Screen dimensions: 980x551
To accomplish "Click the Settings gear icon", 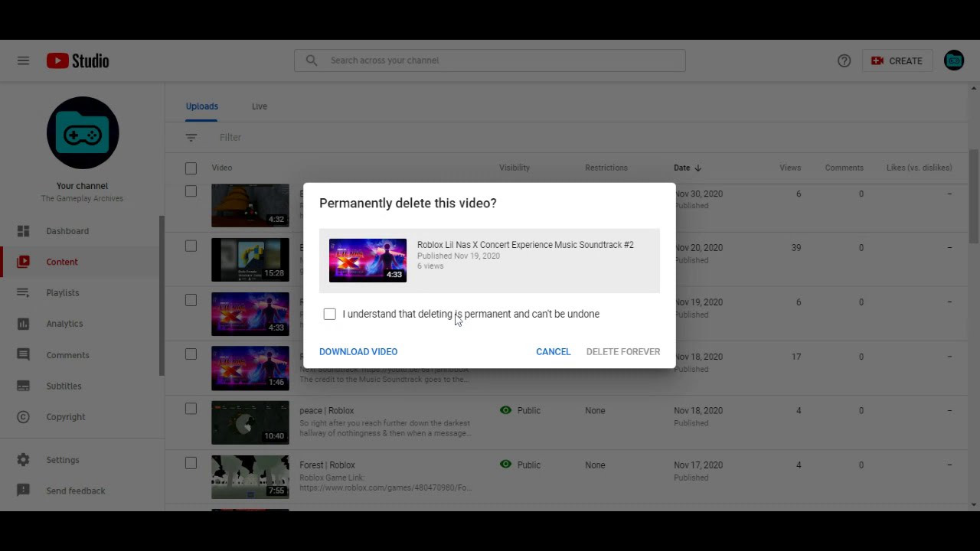I will pyautogui.click(x=23, y=460).
